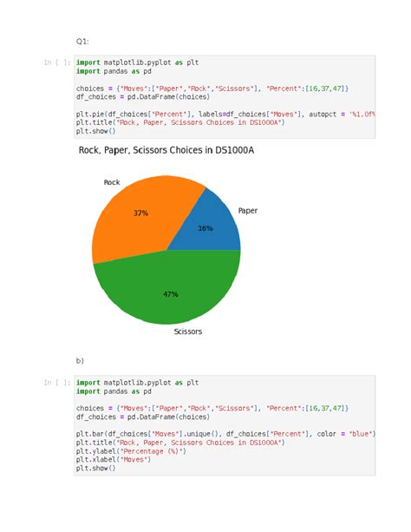This screenshot has width=411, height=532.
Task: Click plt.show() in the second cell
Action: (x=95, y=469)
